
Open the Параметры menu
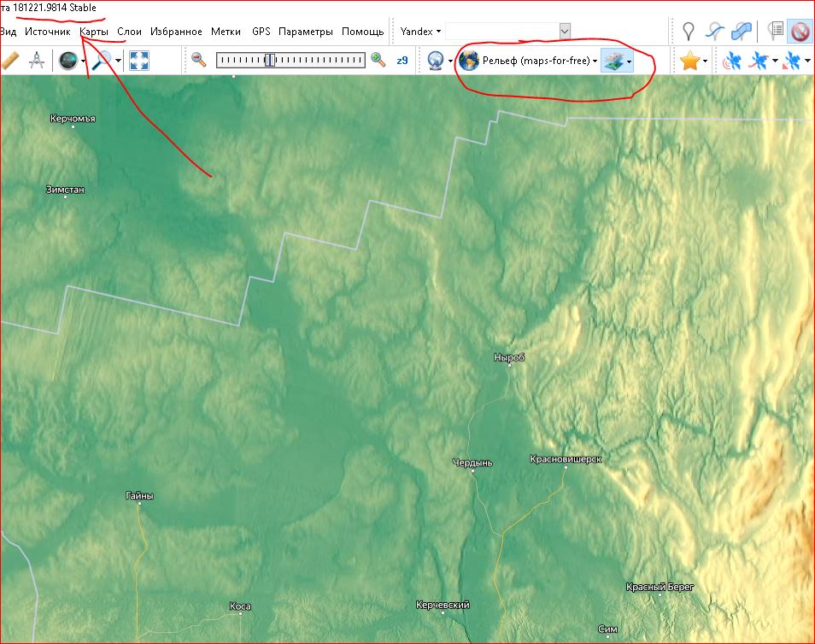click(x=305, y=32)
